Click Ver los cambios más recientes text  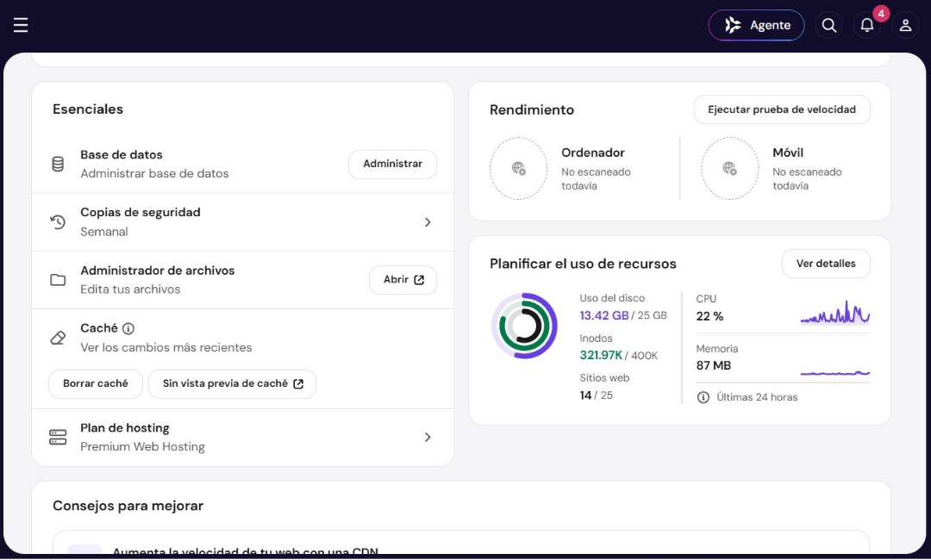click(166, 347)
